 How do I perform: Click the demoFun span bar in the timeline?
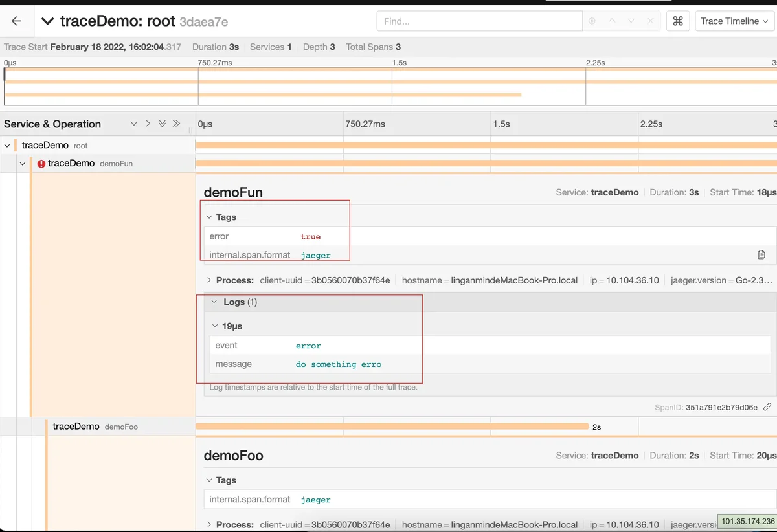click(x=486, y=164)
